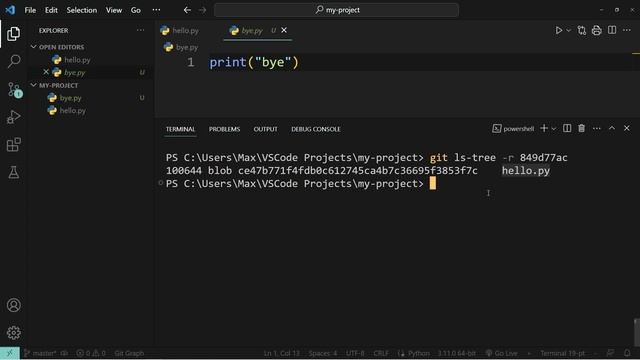Switch to the Debug Console tab

point(316,129)
